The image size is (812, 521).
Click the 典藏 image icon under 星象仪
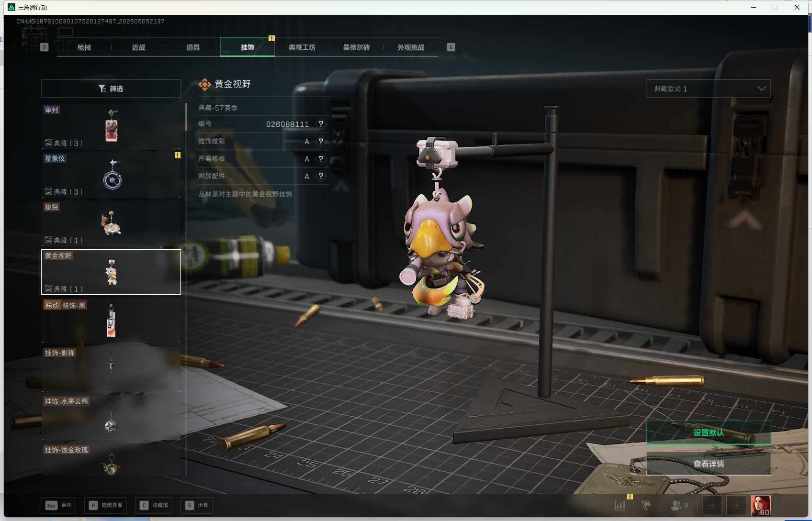(48, 191)
